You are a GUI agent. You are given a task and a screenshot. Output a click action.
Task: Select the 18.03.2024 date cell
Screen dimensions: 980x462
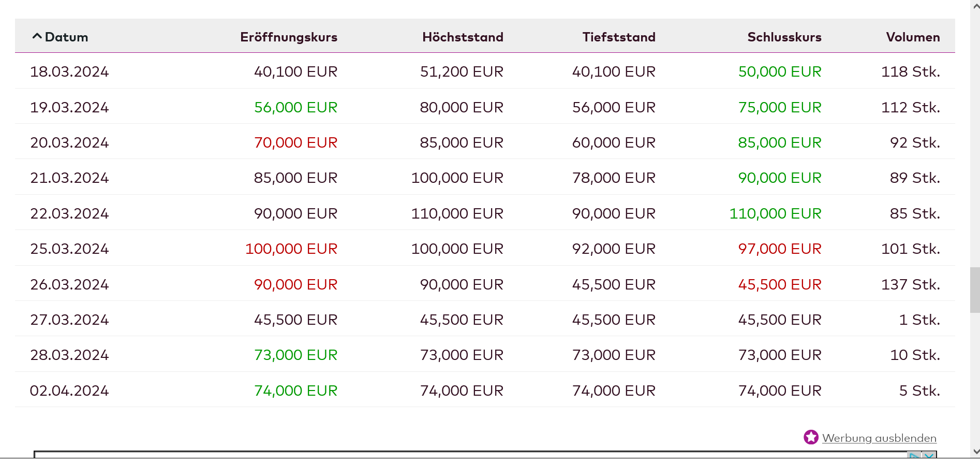point(69,71)
